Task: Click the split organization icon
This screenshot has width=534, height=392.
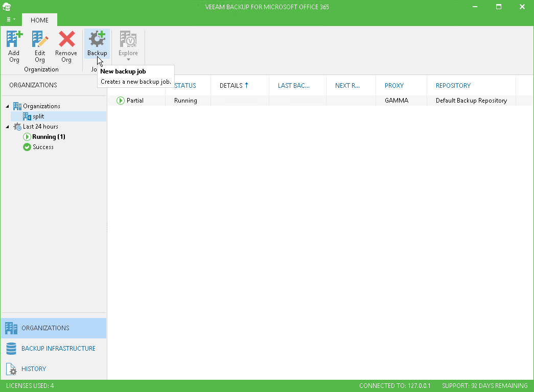Action: (27, 116)
